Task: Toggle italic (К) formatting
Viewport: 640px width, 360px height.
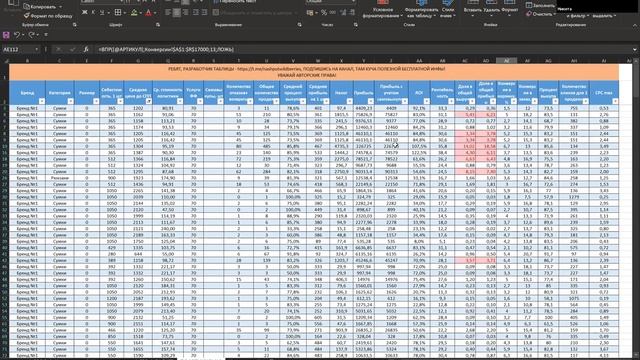Action: point(93,13)
